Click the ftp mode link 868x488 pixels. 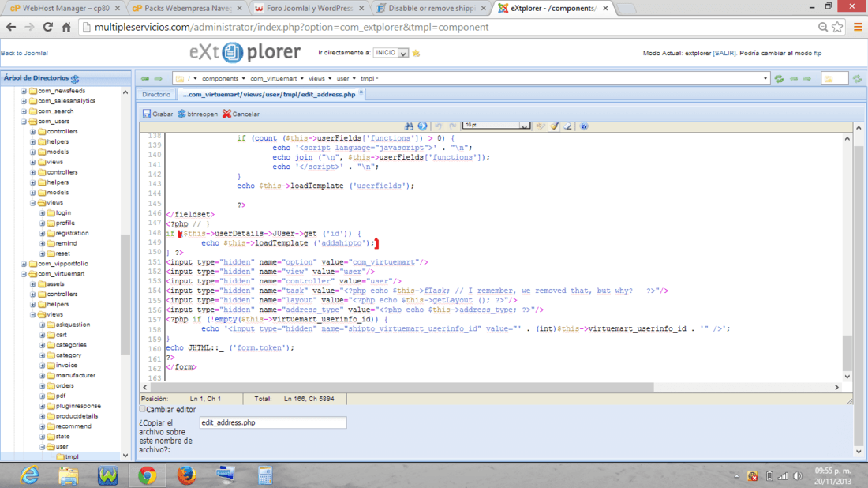coord(817,53)
